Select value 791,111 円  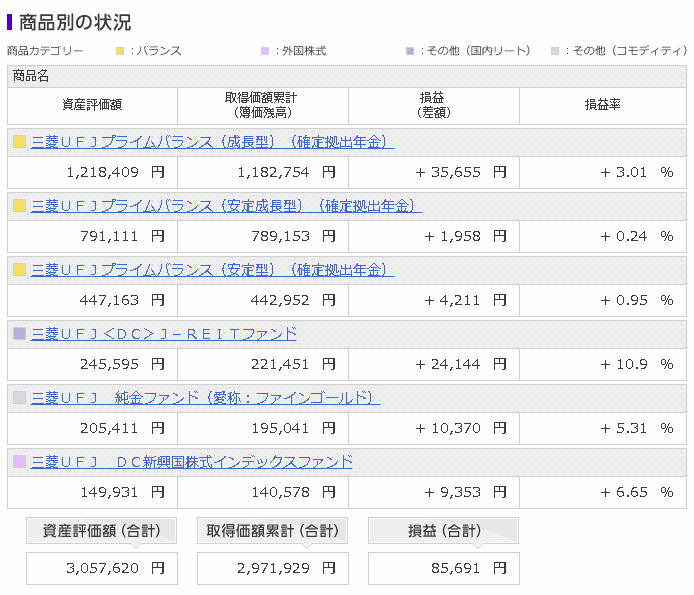(x=123, y=236)
